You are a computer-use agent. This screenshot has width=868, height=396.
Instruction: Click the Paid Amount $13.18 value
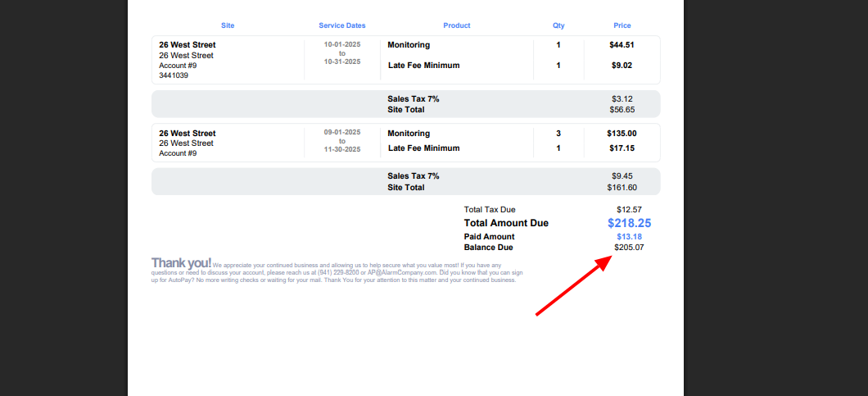click(629, 237)
